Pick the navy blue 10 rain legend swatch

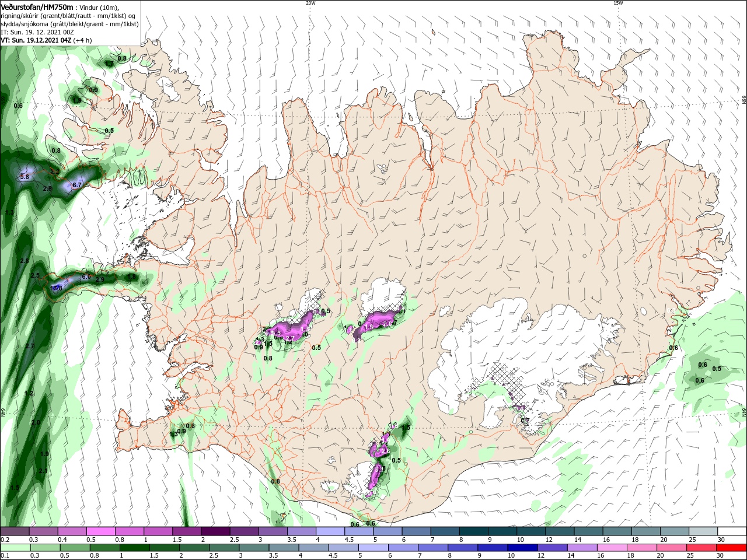point(522,548)
